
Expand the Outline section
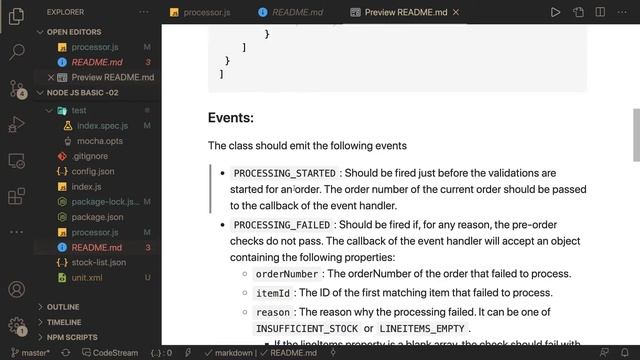(63, 307)
